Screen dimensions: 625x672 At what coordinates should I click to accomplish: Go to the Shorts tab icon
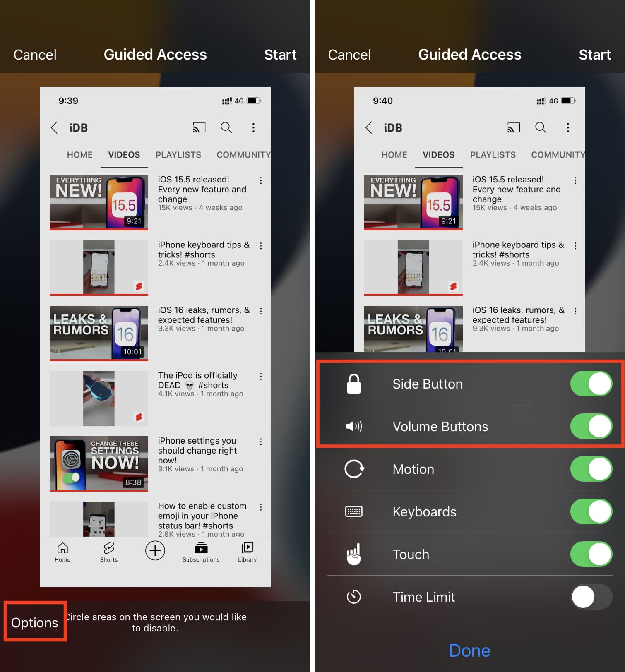coord(109,552)
